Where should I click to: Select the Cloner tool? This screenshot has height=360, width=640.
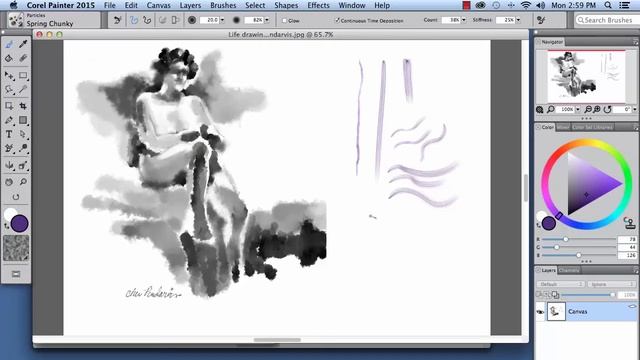(x=9, y=149)
